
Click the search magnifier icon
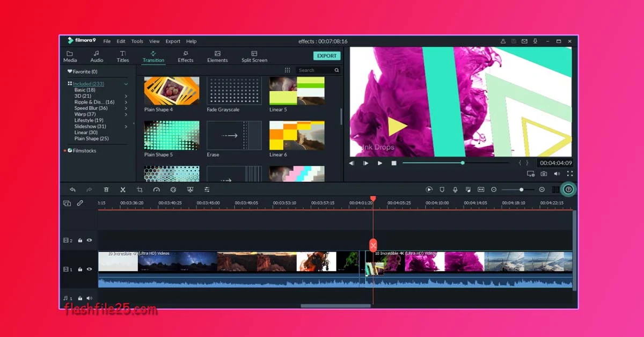click(336, 70)
